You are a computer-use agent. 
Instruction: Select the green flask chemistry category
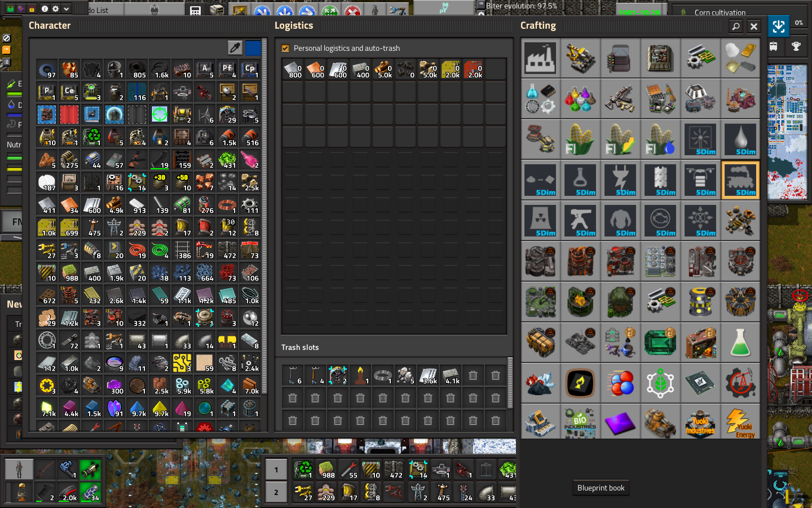tap(741, 343)
